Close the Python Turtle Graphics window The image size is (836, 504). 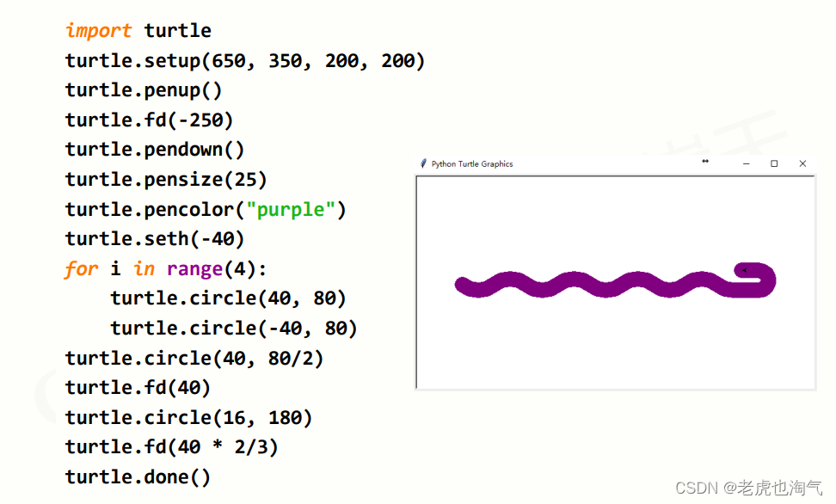coord(802,163)
